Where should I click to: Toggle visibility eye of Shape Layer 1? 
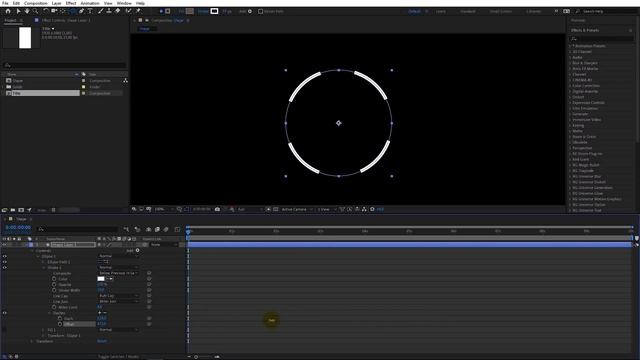point(4,244)
